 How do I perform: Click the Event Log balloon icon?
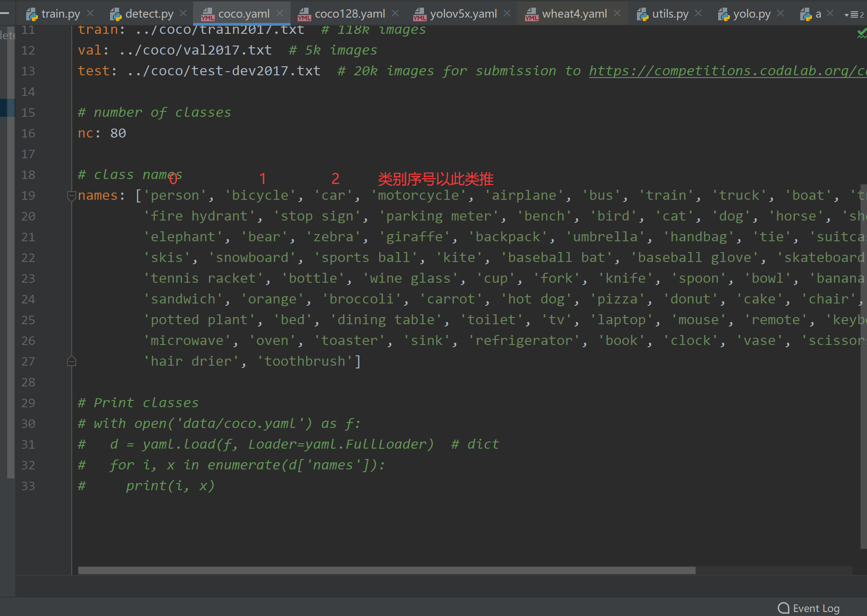tap(784, 608)
